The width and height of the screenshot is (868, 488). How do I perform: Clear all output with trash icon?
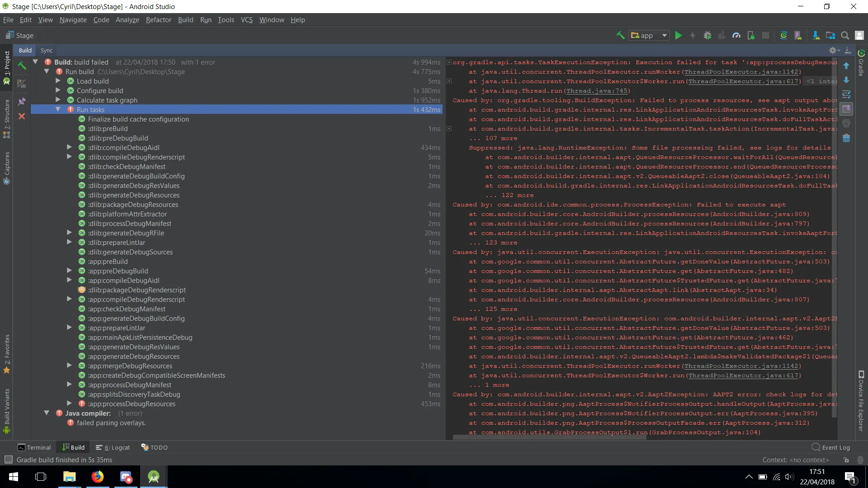pyautogui.click(x=846, y=138)
